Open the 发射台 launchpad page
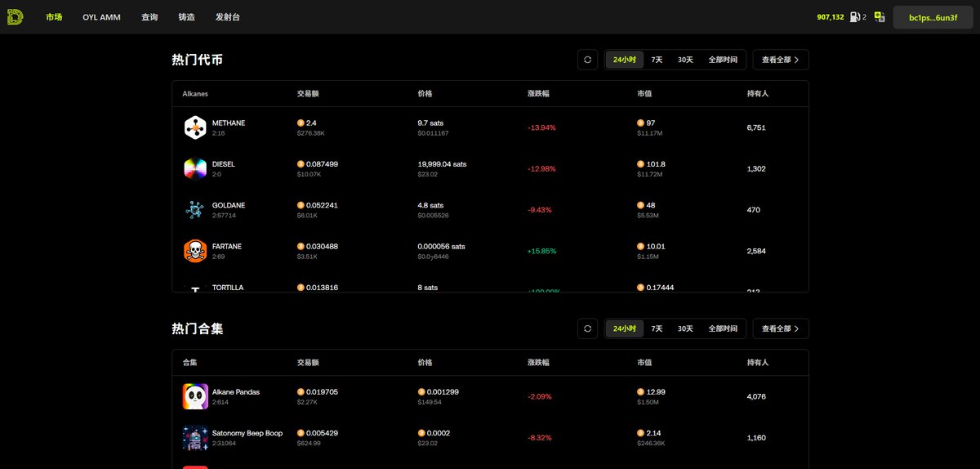The width and height of the screenshot is (980, 469). 228,17
